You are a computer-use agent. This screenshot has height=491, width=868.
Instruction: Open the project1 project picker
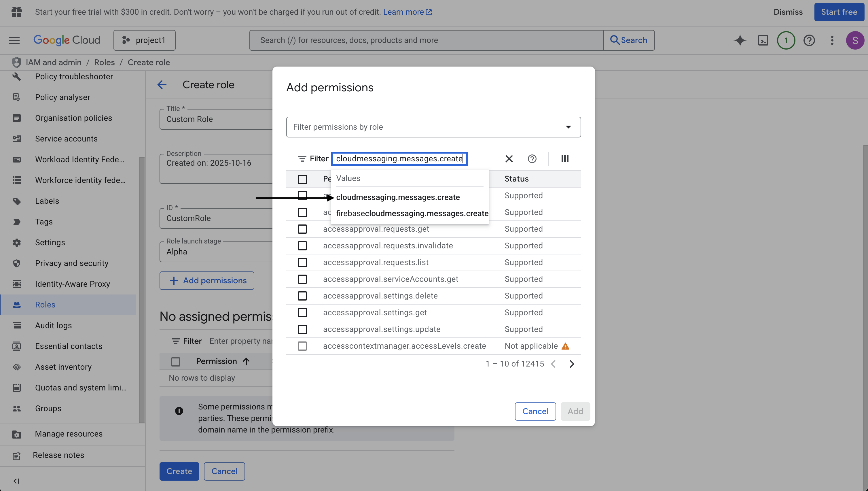[144, 40]
